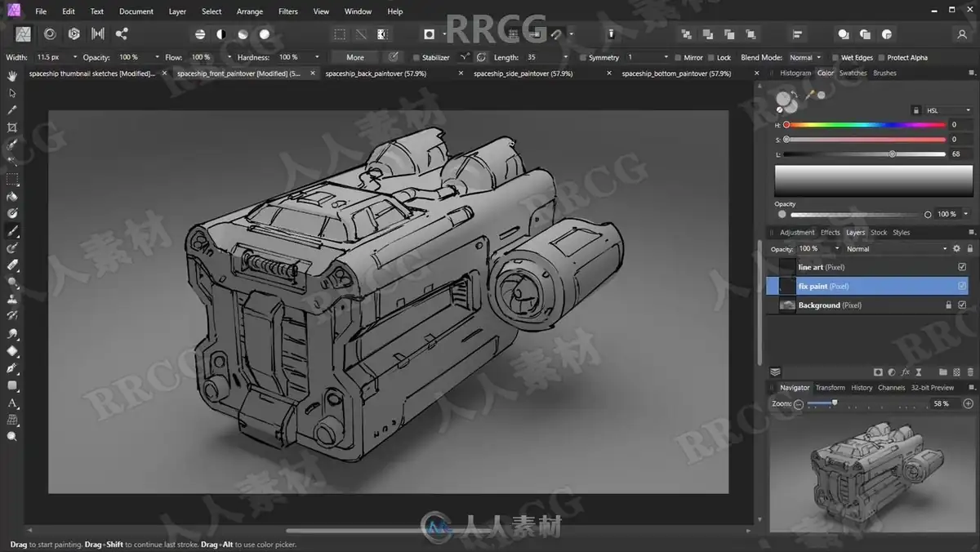Viewport: 980px width, 552px height.
Task: Click the More brush options button
Action: (x=355, y=57)
